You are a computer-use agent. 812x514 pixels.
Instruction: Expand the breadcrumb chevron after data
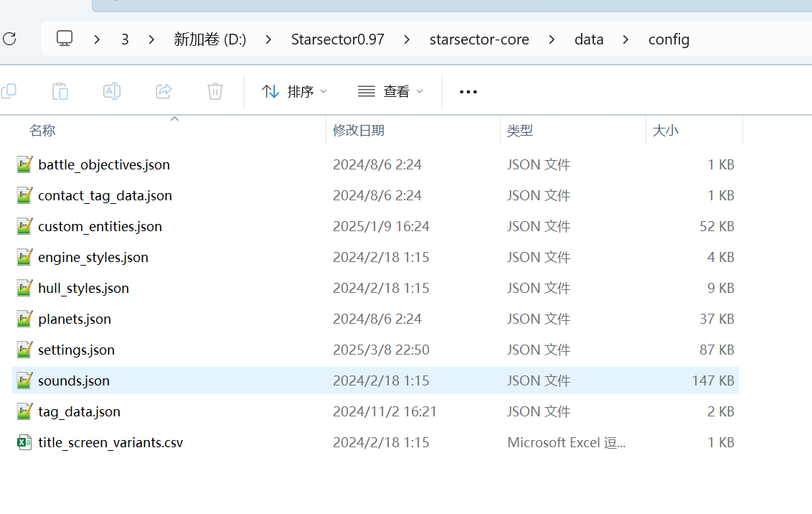pos(624,39)
